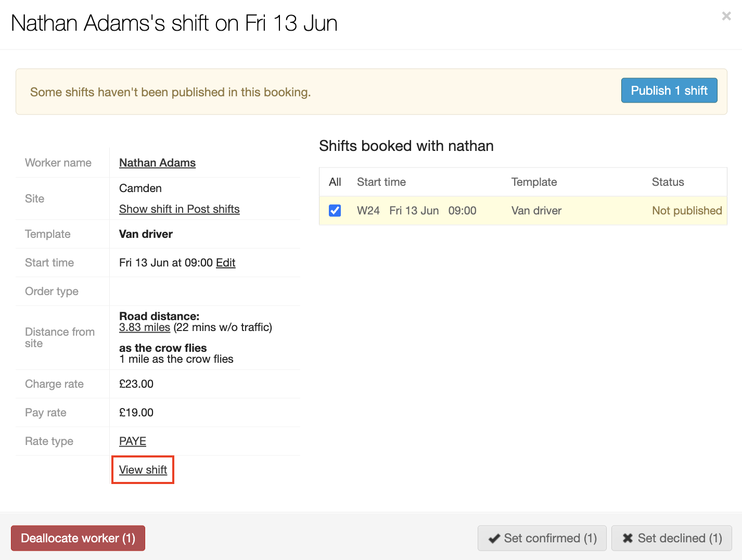Click the W24 week label in shift row
The image size is (742, 560).
coord(368,211)
